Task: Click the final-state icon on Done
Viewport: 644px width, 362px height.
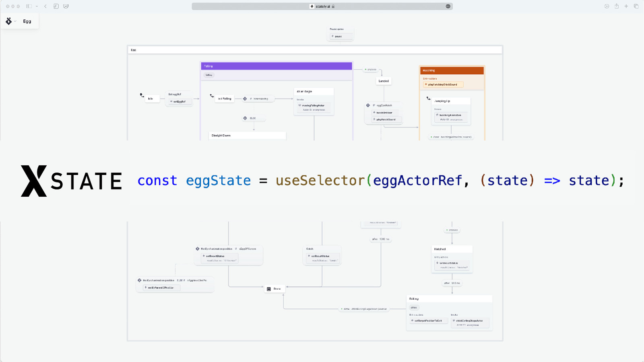Action: [269, 289]
